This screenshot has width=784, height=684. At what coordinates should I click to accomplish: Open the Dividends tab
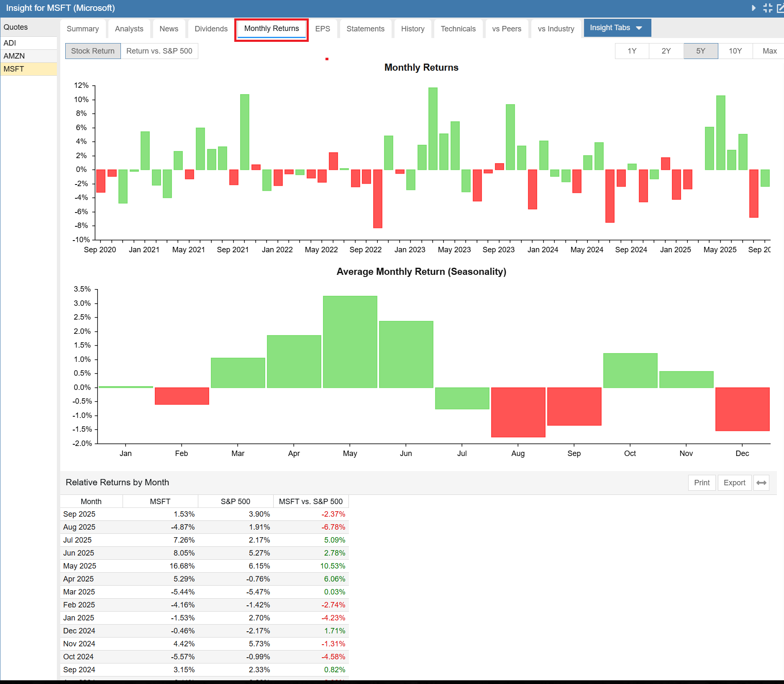coord(211,29)
